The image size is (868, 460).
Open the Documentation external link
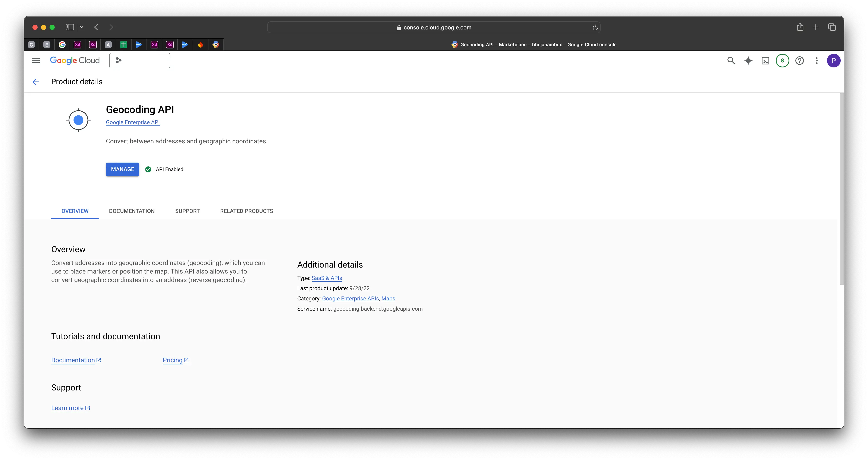coord(76,360)
